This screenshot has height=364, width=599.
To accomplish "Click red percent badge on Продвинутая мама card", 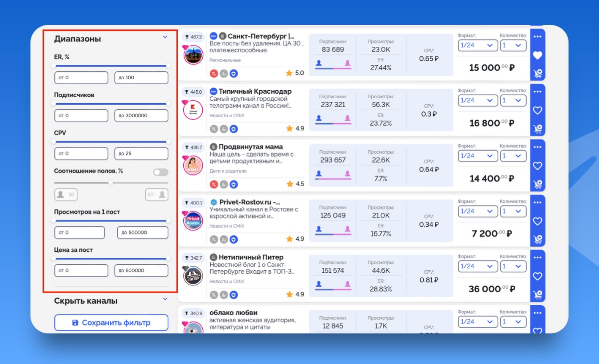I will click(214, 184).
